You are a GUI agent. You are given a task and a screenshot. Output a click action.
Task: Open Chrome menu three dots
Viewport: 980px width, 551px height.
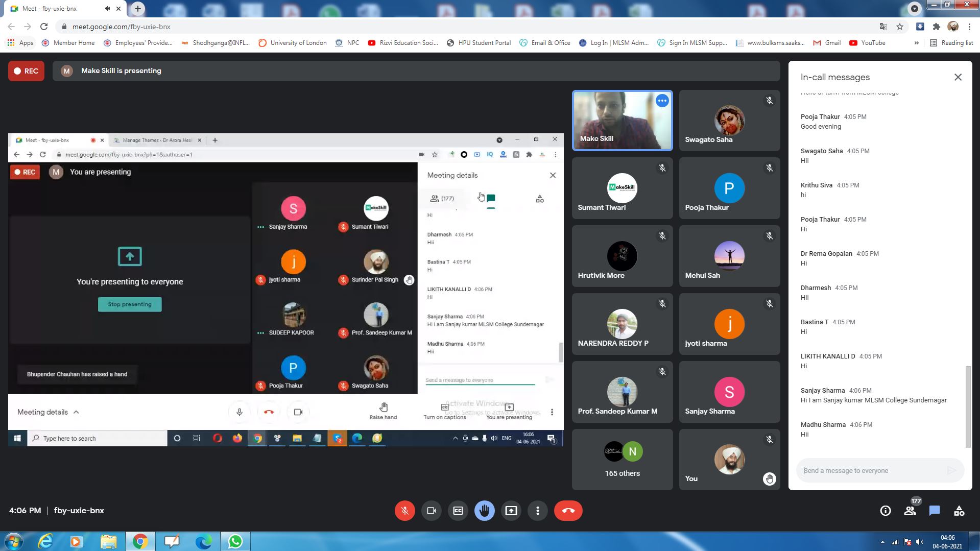(x=969, y=27)
